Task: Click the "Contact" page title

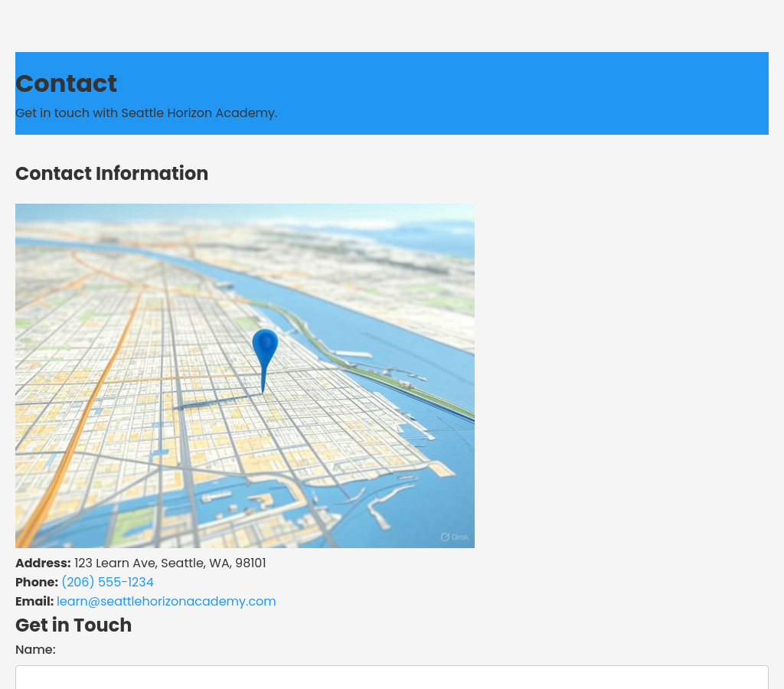Action: (66, 83)
